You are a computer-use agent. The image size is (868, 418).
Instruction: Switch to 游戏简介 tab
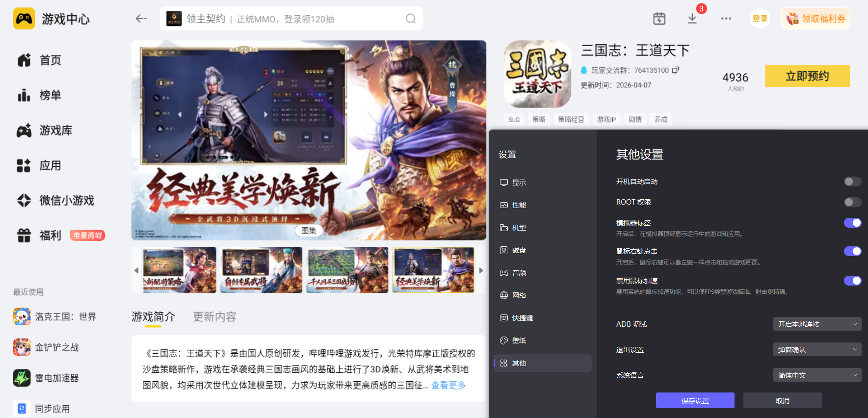click(153, 317)
